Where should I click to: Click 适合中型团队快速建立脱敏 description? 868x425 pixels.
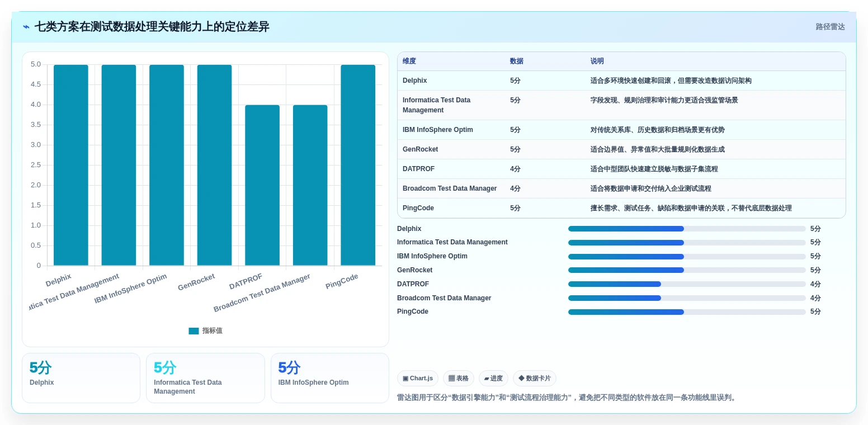654,169
